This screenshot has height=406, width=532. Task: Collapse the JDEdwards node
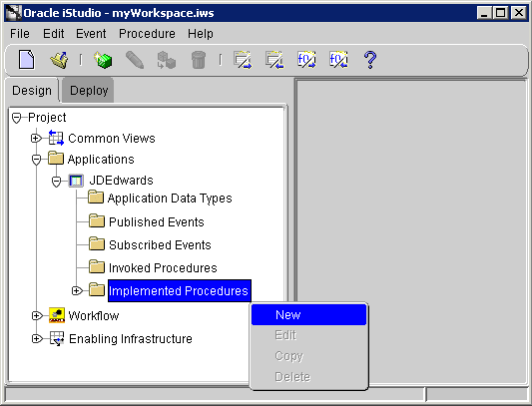click(x=56, y=182)
